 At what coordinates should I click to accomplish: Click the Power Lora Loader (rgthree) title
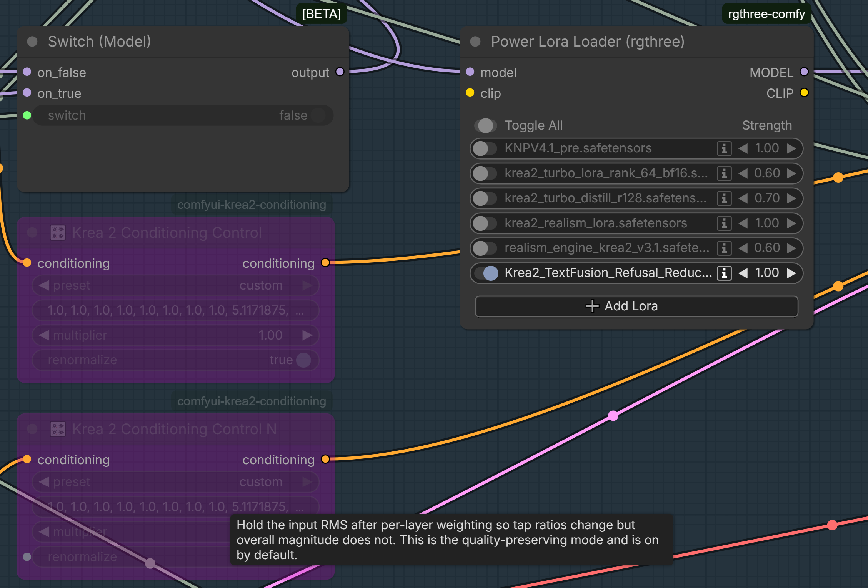[588, 42]
